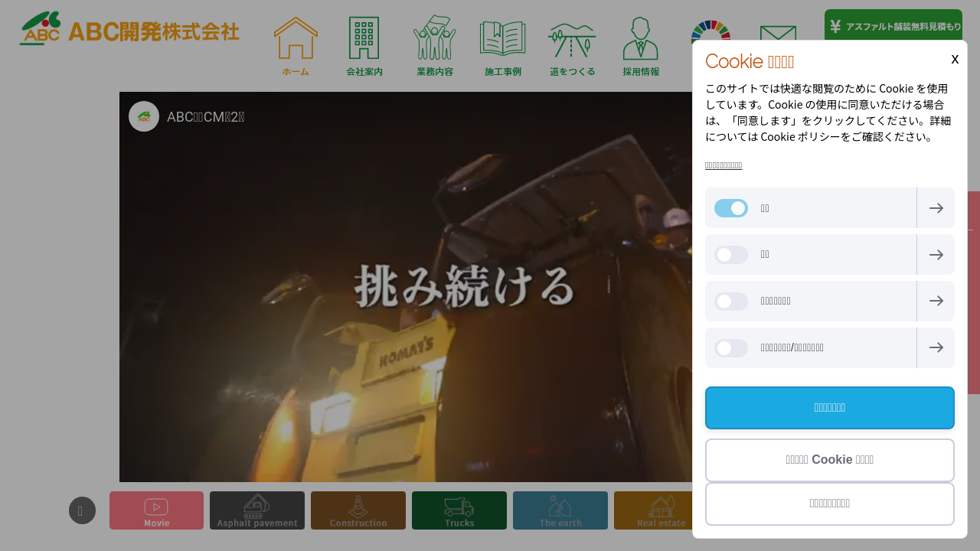
Task: Enable the second cookie category switch
Action: pyautogui.click(x=731, y=255)
